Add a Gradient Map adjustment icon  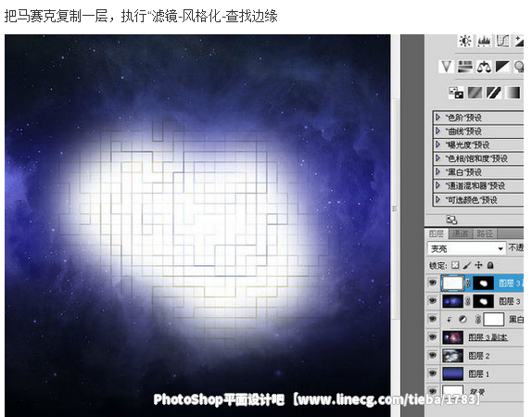click(x=513, y=93)
